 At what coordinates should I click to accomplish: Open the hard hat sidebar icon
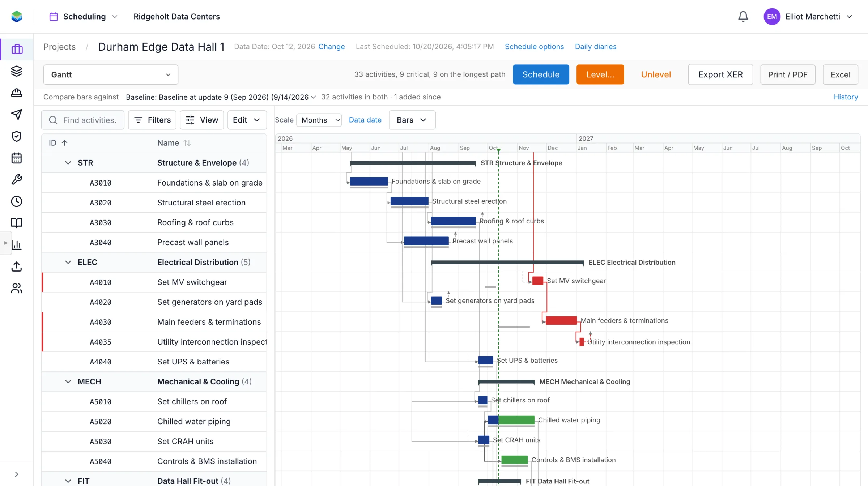click(17, 93)
